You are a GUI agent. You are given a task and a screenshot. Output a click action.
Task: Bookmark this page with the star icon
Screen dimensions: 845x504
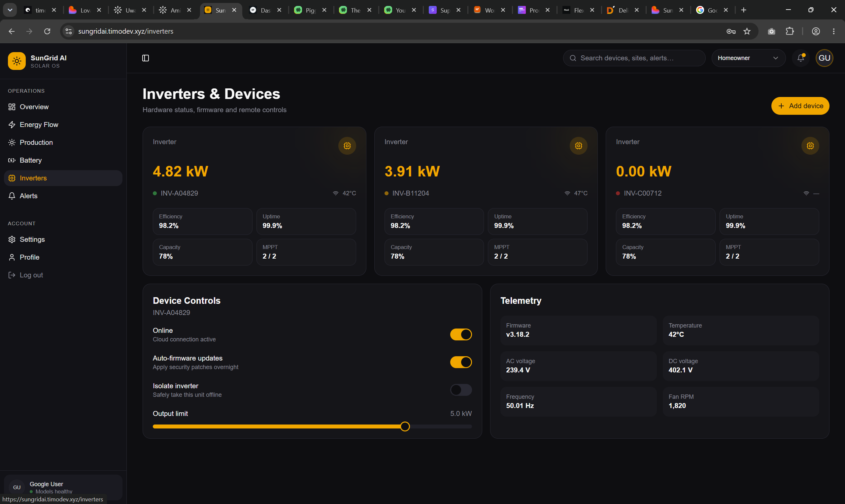pyautogui.click(x=746, y=31)
